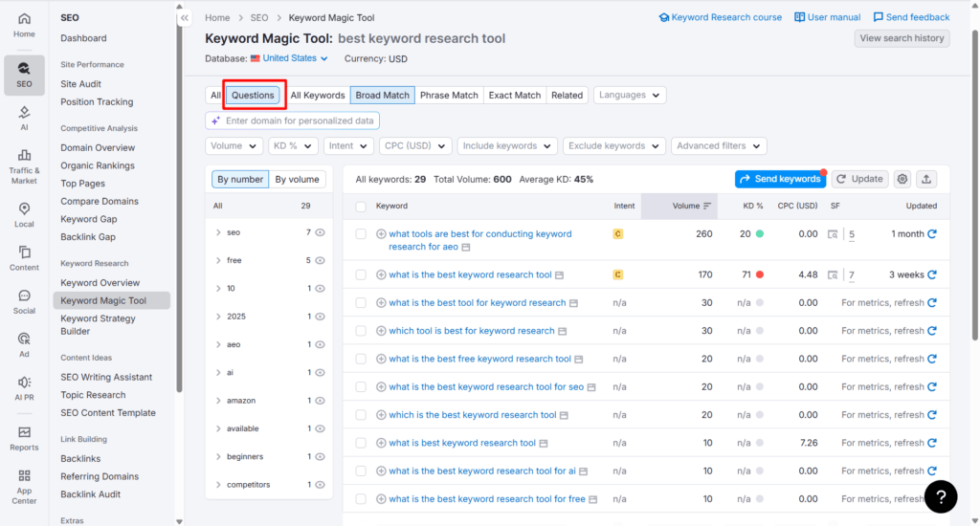This screenshot has height=526, width=980.
Task: Refresh metrics for 'what is the best keyword research tool' row
Action: coord(932,274)
